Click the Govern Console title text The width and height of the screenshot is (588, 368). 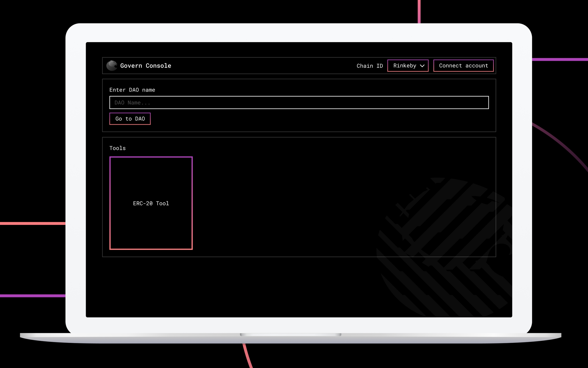pos(145,66)
